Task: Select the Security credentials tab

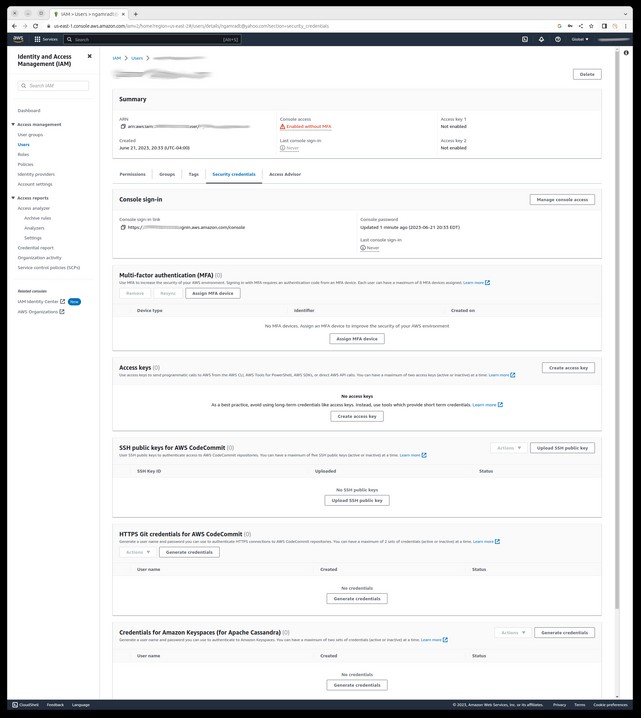Action: tap(234, 174)
